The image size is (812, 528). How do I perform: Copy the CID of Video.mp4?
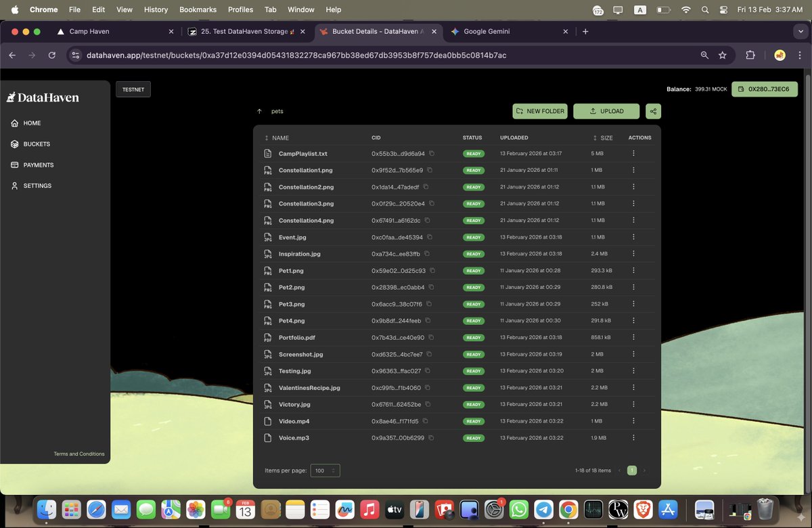point(426,421)
